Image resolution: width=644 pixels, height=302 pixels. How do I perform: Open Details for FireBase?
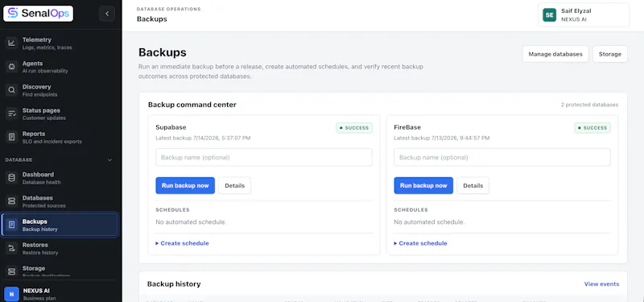point(473,186)
